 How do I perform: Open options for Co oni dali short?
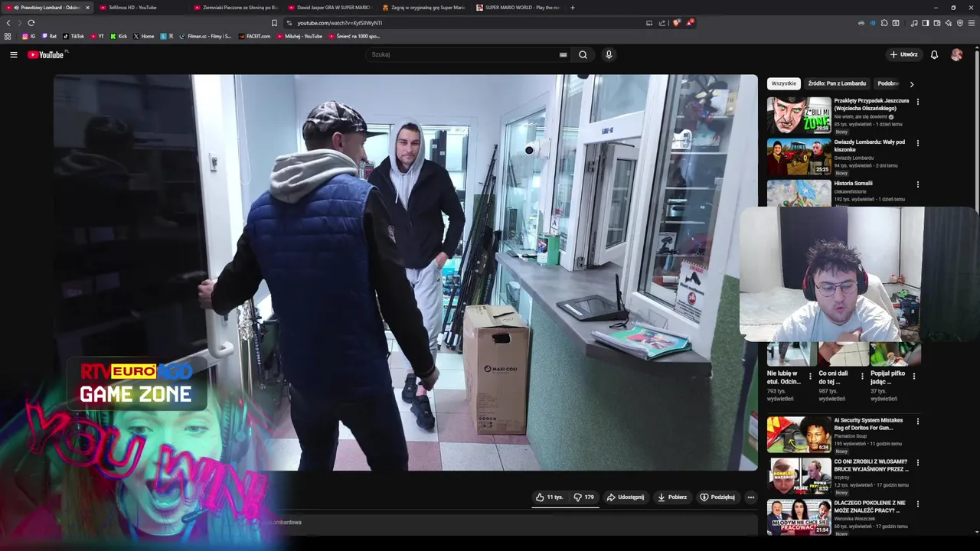click(862, 377)
